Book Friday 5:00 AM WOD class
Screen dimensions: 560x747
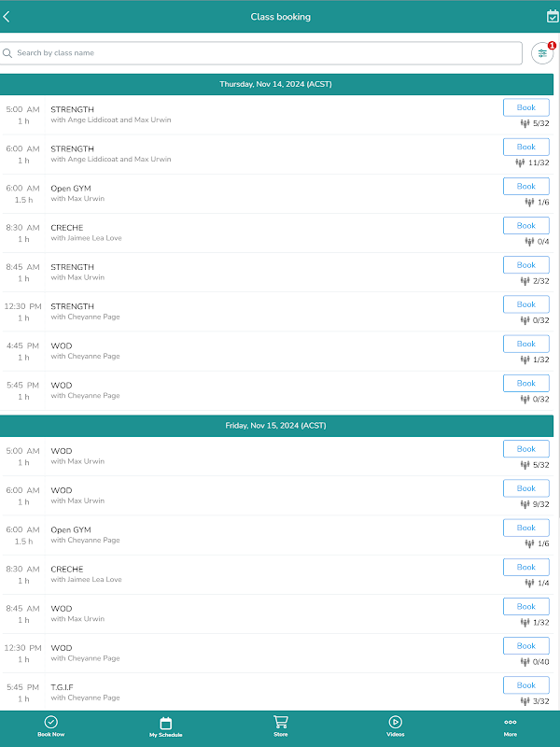tap(526, 449)
